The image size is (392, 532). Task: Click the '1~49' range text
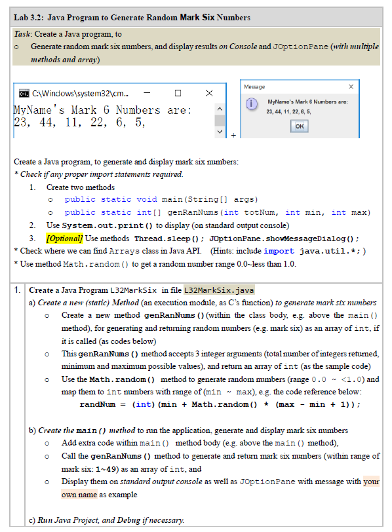[106, 469]
